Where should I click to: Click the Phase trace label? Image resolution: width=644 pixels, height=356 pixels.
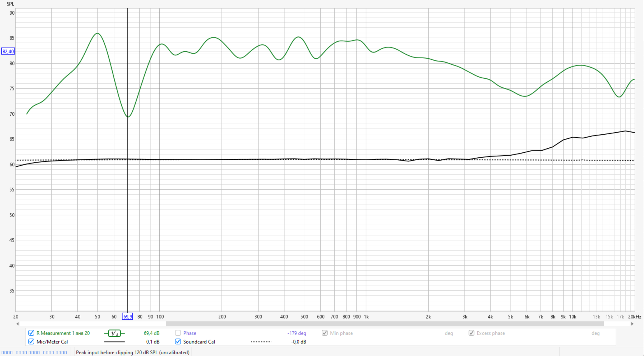pos(190,333)
